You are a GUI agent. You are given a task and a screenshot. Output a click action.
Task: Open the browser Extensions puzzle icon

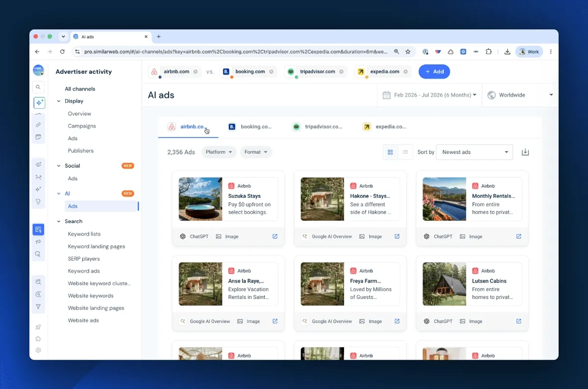pos(489,52)
